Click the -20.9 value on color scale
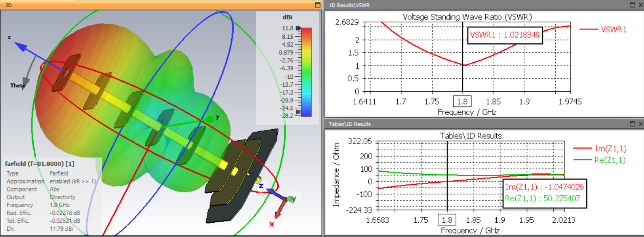Viewport: 644px width, 237px height. (286, 100)
